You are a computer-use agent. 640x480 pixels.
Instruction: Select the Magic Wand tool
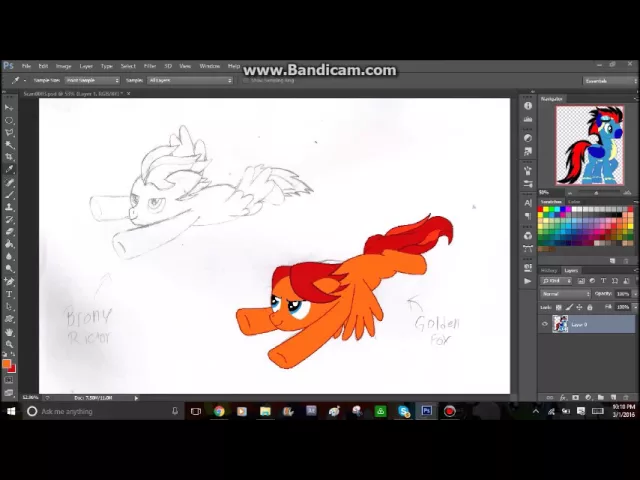click(x=9, y=145)
